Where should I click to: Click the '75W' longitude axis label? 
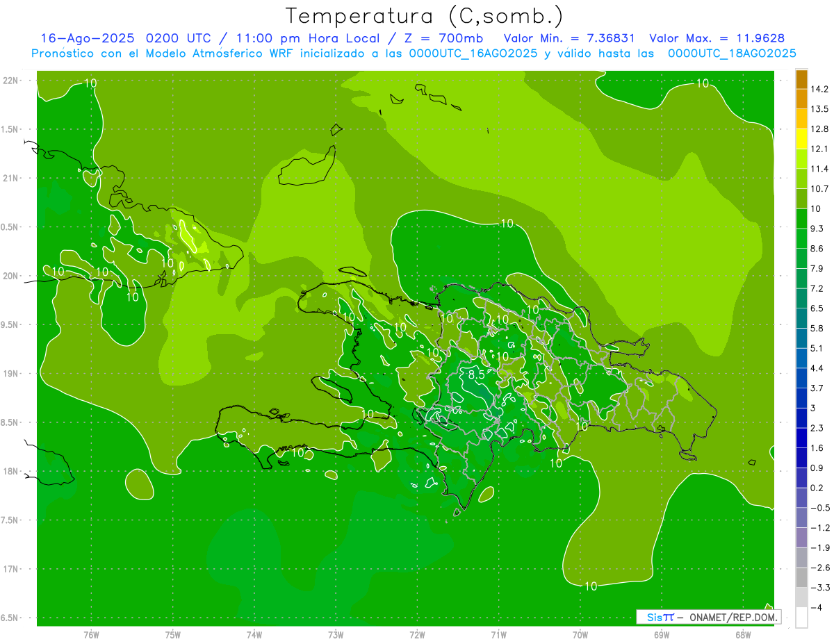pos(173,635)
